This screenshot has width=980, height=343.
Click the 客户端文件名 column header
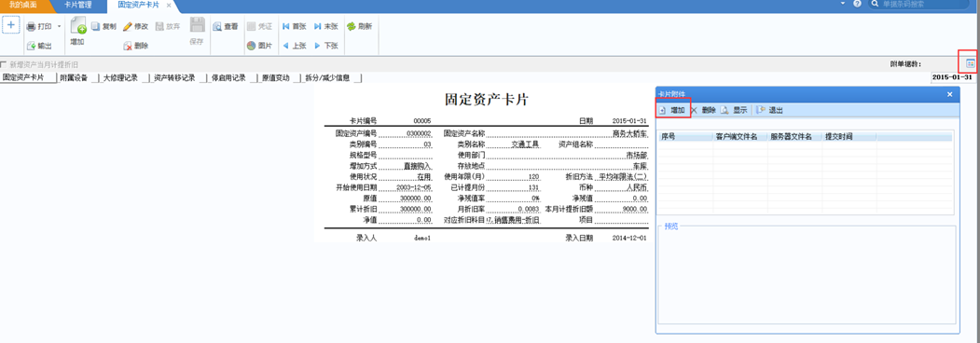click(740, 136)
